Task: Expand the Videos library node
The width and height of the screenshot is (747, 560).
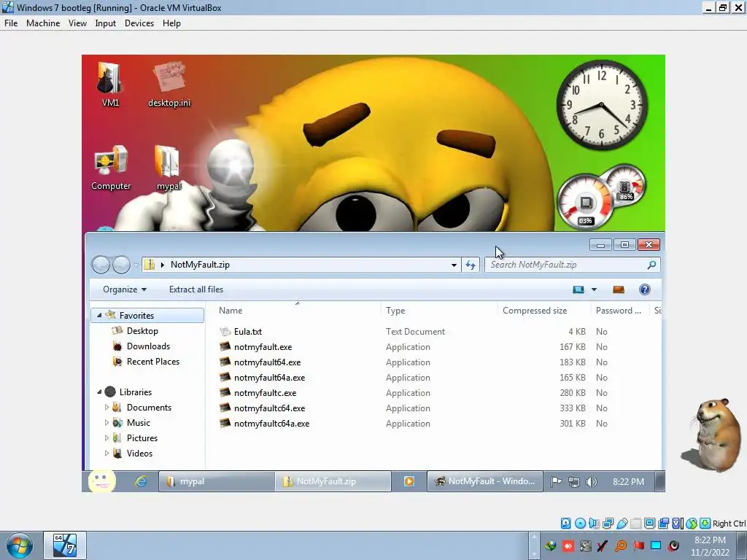Action: coord(107,453)
